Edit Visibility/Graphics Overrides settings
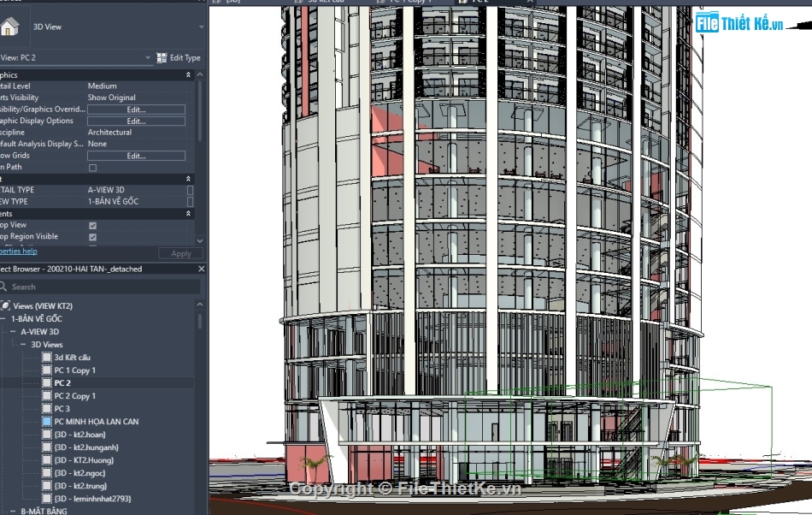Screen dimensions: 812x515 click(137, 109)
